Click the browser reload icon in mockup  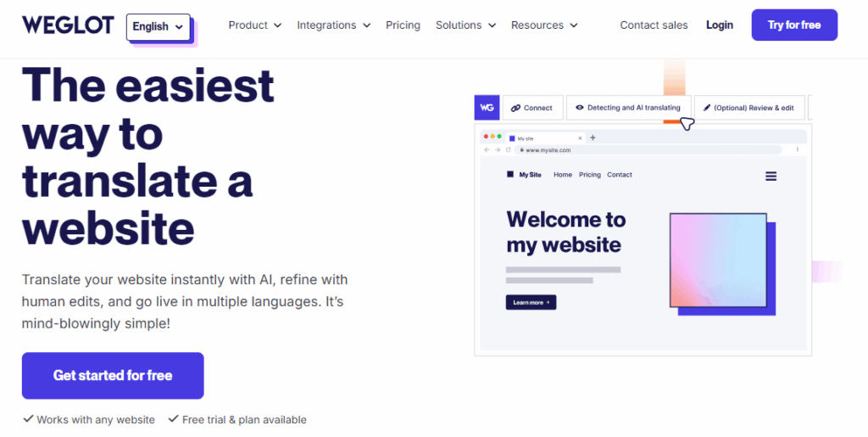point(509,150)
